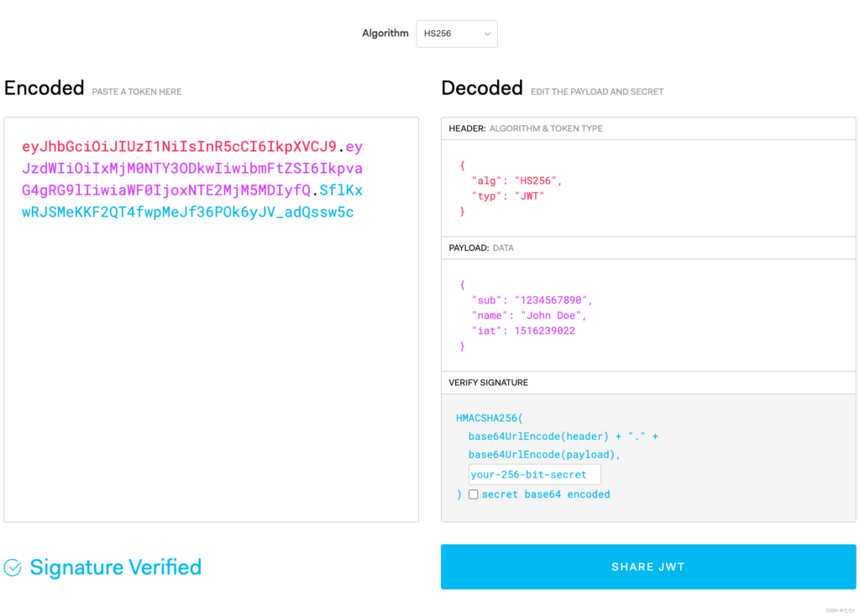Open the Algorithm HS256 dropdown
860x616 pixels.
point(456,34)
